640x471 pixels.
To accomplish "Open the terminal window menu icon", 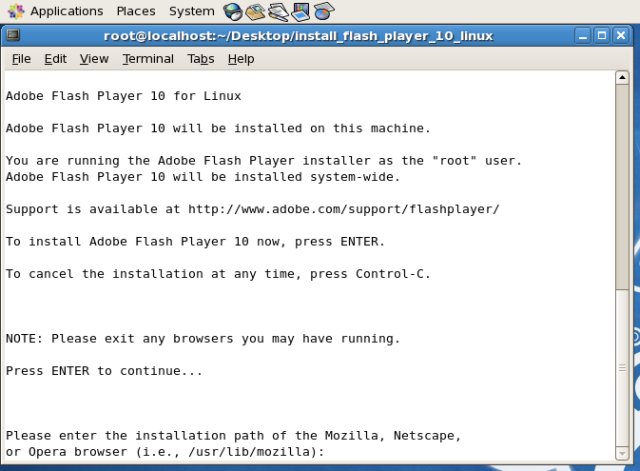I will 13,36.
